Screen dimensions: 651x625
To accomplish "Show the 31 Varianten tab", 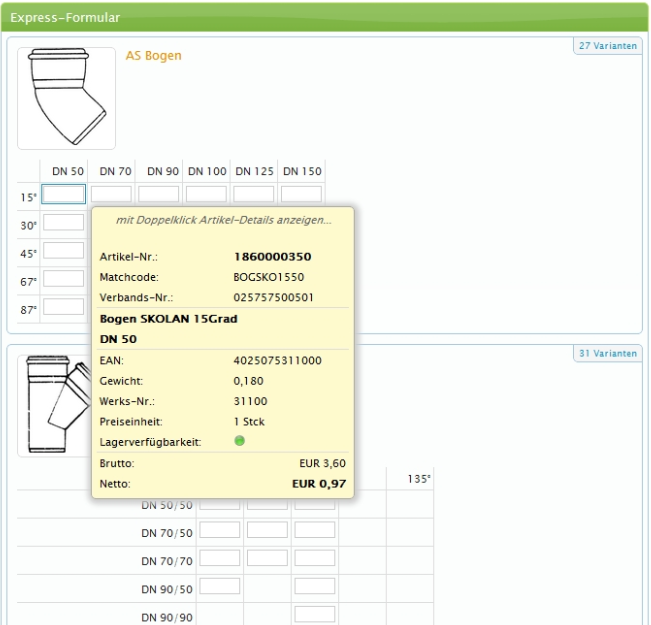I will click(x=608, y=353).
